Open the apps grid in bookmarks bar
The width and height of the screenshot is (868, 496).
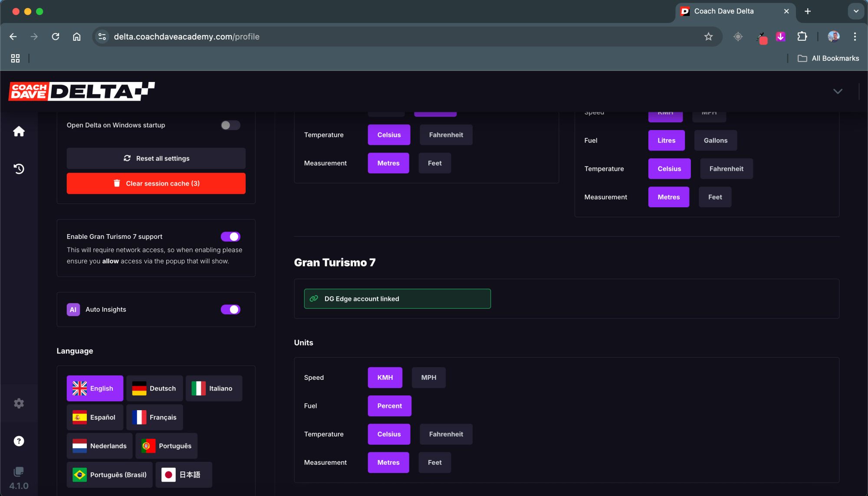pos(15,58)
